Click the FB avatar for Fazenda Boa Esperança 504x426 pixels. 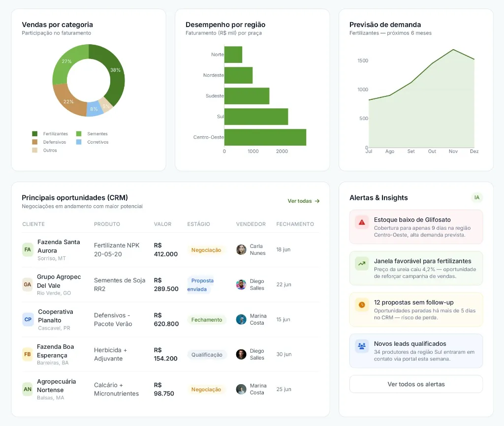(28, 354)
